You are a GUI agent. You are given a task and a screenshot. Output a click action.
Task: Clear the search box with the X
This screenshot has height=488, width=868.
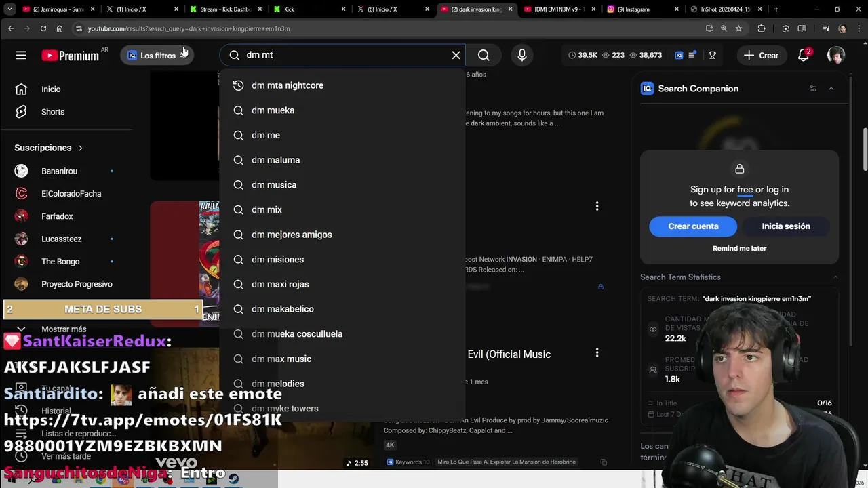[456, 55]
